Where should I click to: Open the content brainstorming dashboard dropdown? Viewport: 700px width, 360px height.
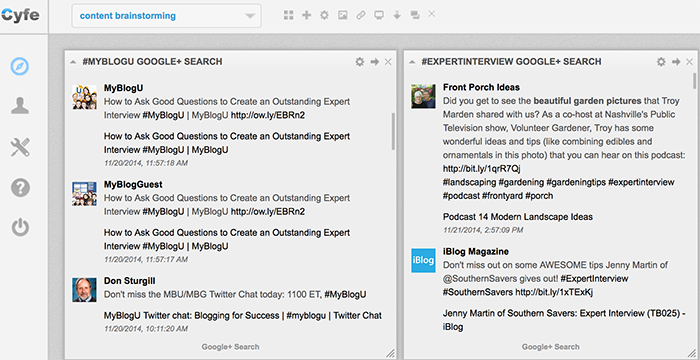(167, 16)
